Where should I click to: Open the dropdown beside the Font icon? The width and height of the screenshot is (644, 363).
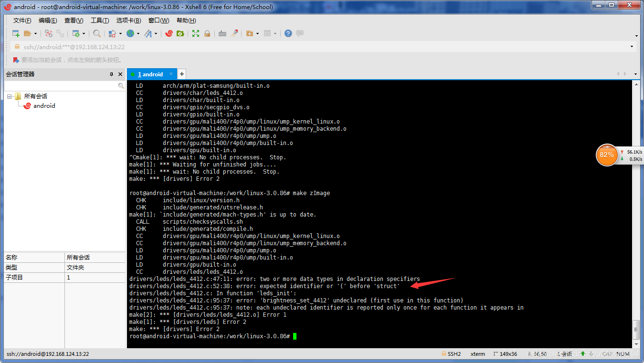(156, 33)
